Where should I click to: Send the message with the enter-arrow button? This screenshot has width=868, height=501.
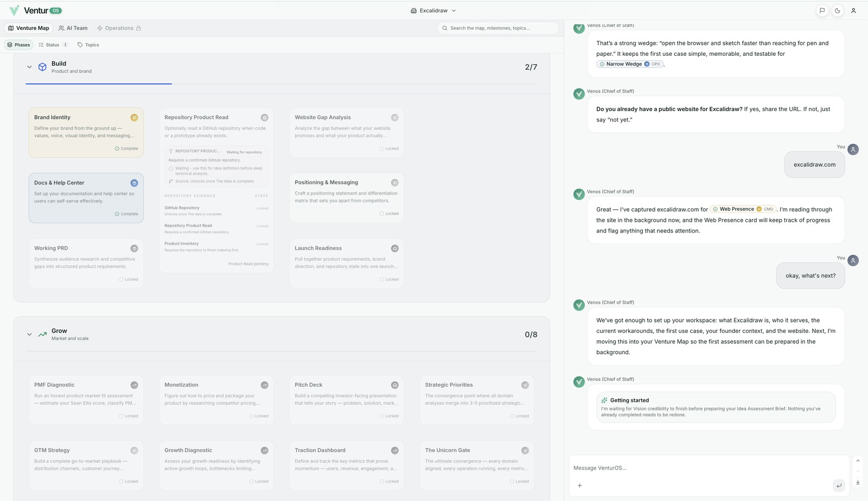point(839,485)
